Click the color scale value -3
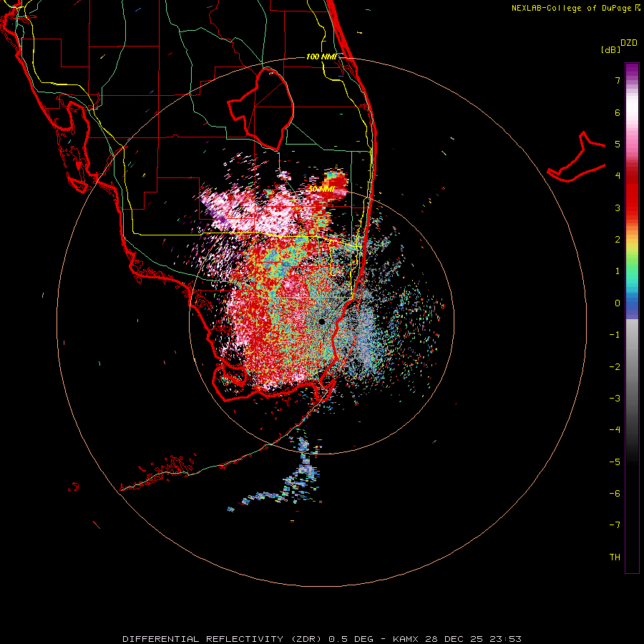Image resolution: width=644 pixels, height=644 pixels. (x=615, y=399)
